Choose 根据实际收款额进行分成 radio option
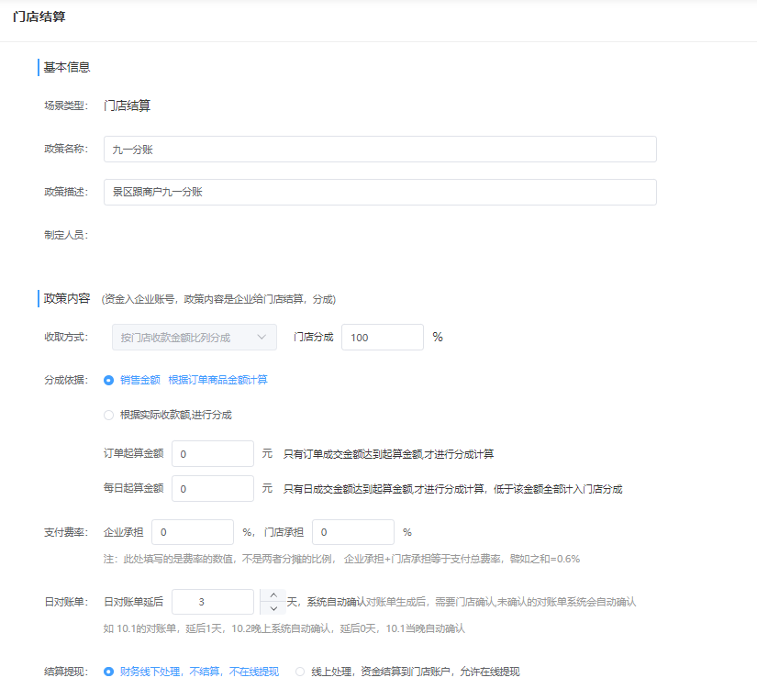 pyautogui.click(x=109, y=415)
